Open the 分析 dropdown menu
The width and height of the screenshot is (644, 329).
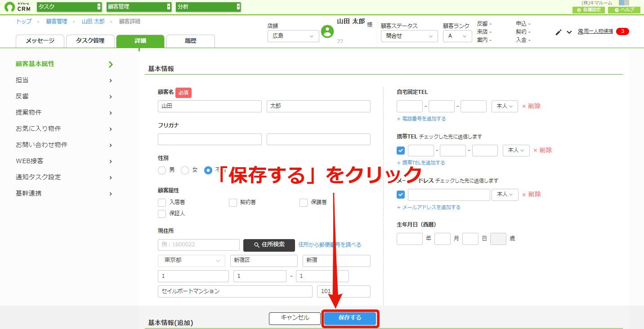(208, 6)
